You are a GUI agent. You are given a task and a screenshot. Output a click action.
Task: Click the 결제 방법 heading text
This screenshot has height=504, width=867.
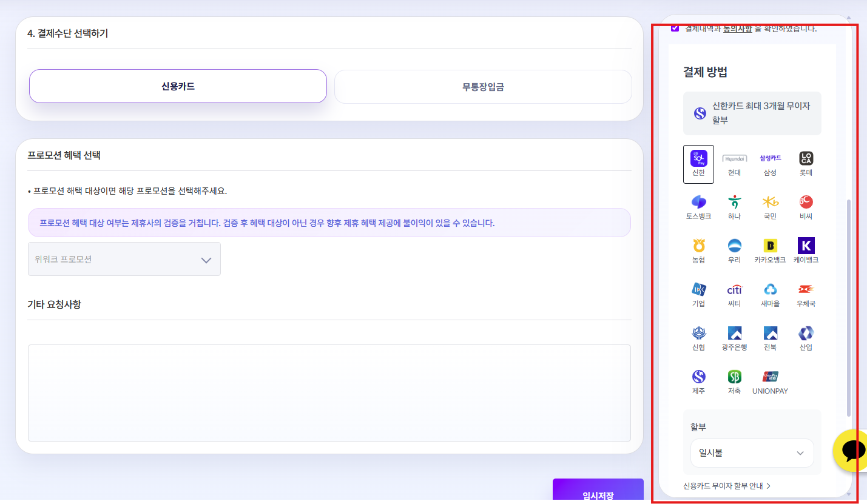coord(705,72)
